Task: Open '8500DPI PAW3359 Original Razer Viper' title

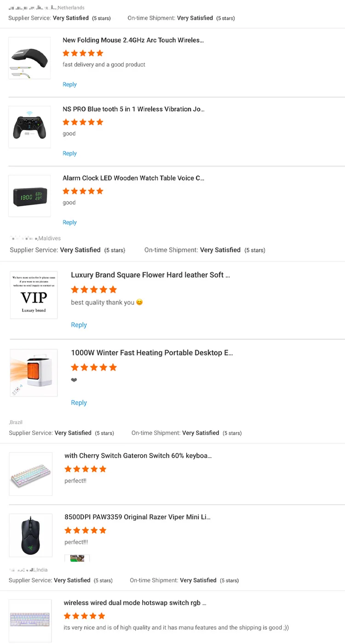Action: coord(137,517)
